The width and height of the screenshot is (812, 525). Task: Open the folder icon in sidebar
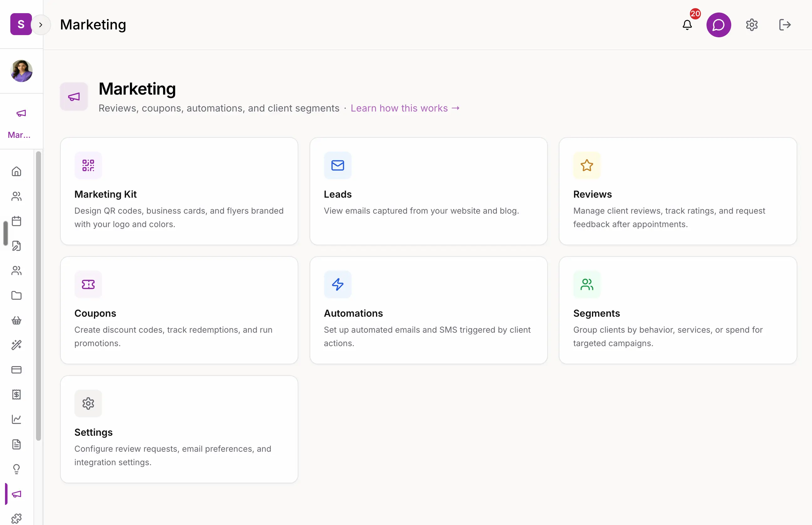point(16,295)
